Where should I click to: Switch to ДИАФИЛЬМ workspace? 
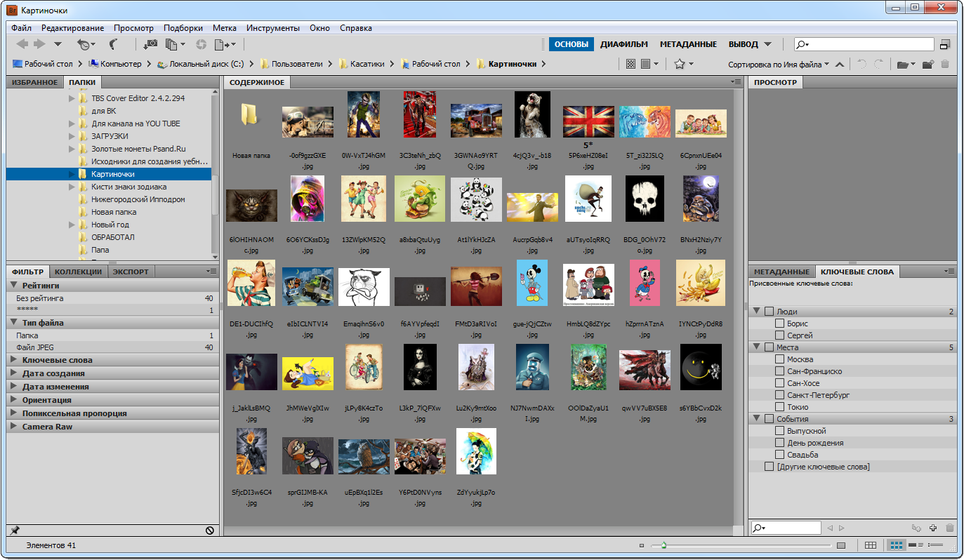[x=623, y=44]
